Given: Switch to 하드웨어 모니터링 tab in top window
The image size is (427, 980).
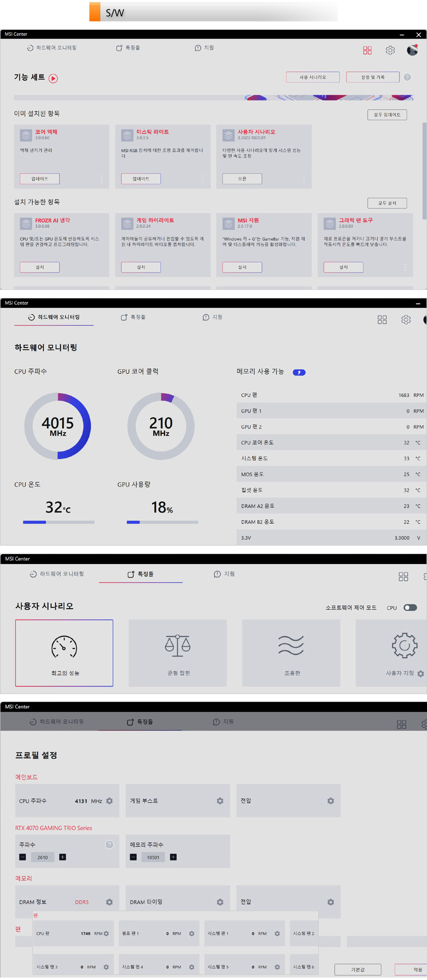Looking at the screenshot, I should tap(52, 48).
